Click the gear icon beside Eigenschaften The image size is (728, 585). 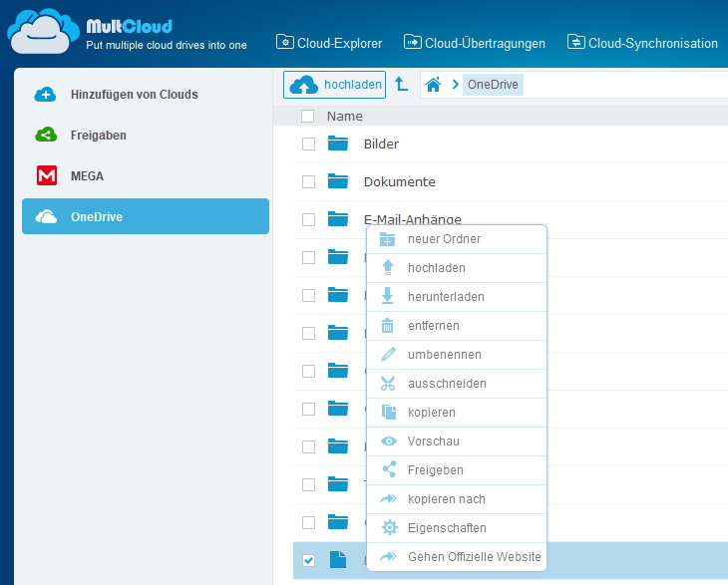coord(390,527)
